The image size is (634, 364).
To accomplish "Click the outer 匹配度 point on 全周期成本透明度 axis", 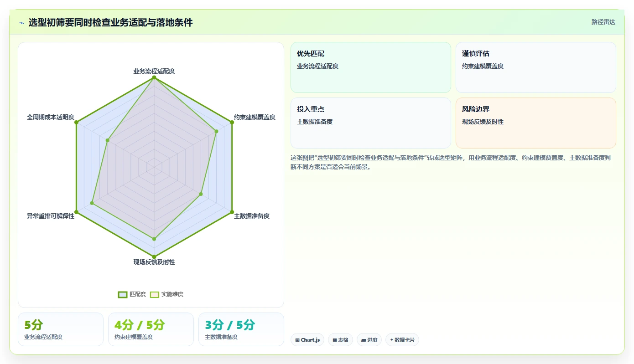I will click(76, 122).
